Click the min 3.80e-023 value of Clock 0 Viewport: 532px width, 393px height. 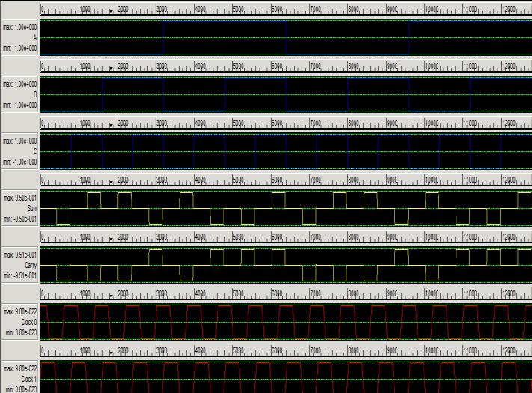pyautogui.click(x=21, y=332)
